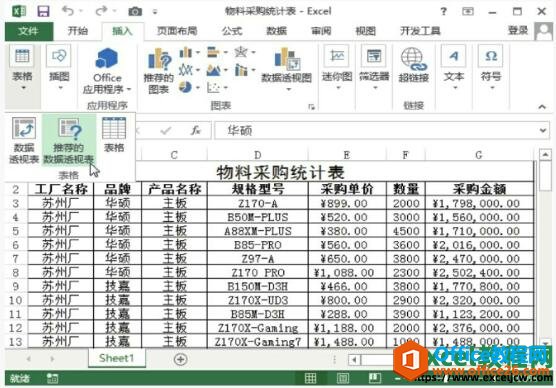Click the camera icon in quick access toolbar
Screen dimensions: 556x388
135,12
